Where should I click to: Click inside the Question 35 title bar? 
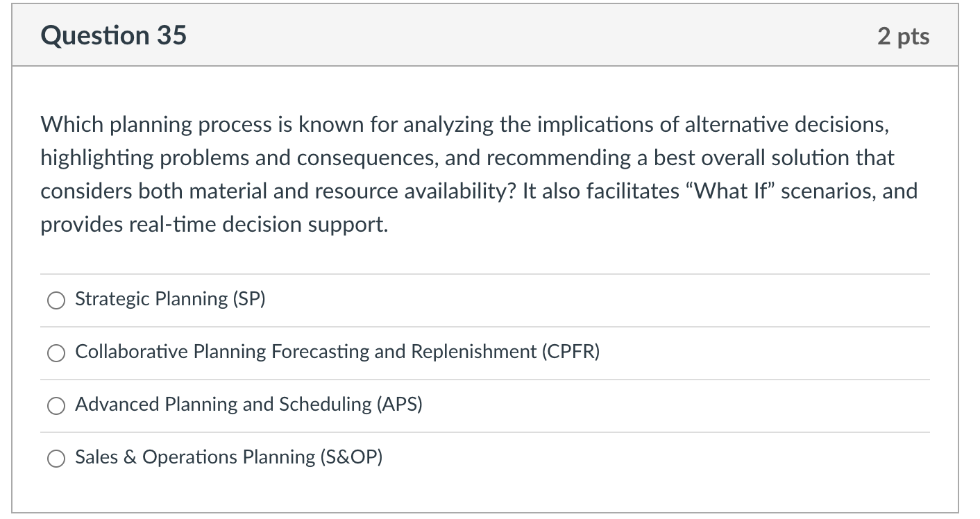486,35
